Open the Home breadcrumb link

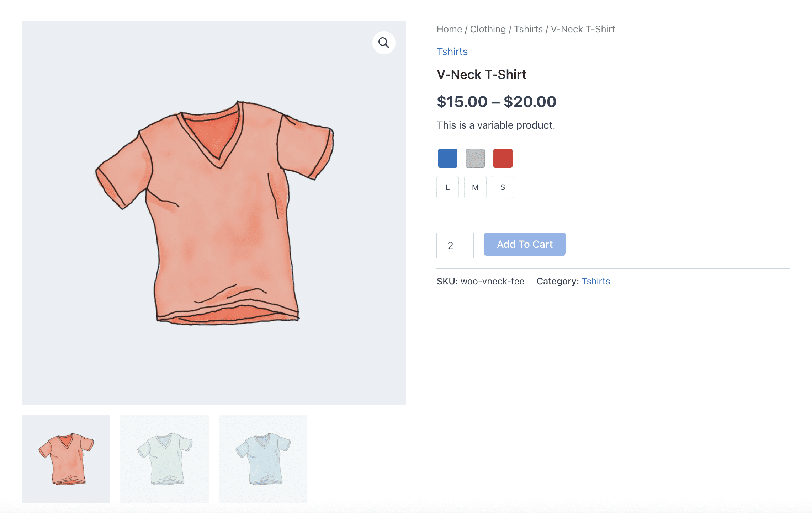449,29
